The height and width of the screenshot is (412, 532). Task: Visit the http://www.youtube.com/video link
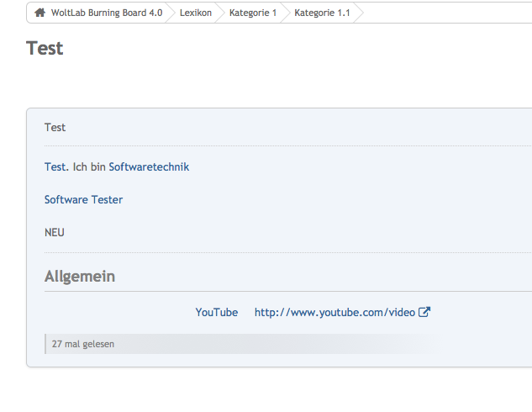point(334,312)
